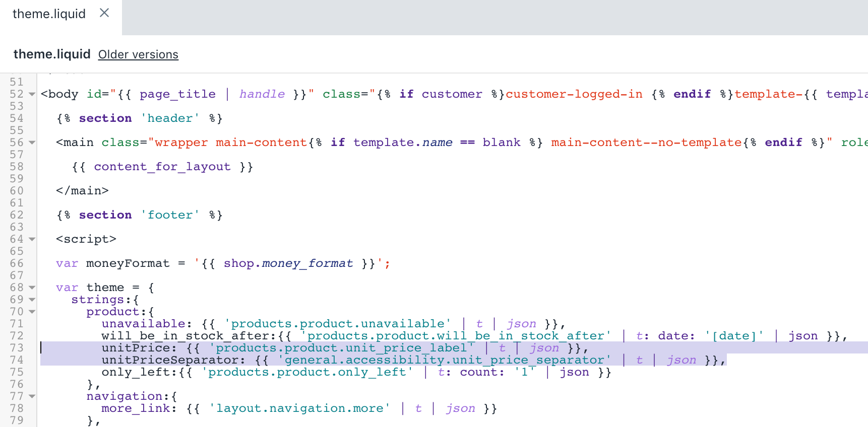Collapse the main element fold arrow on line 56
This screenshot has width=868, height=427.
32,143
